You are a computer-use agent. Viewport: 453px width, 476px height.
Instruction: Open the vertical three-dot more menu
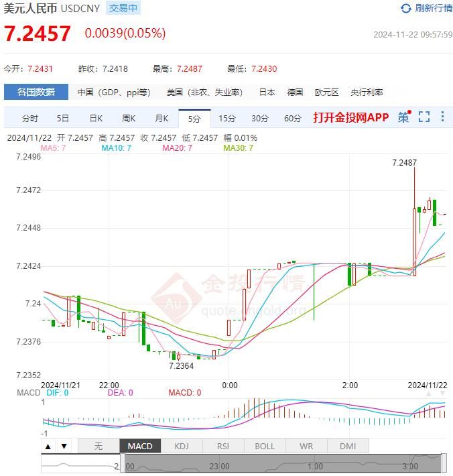tap(442, 117)
